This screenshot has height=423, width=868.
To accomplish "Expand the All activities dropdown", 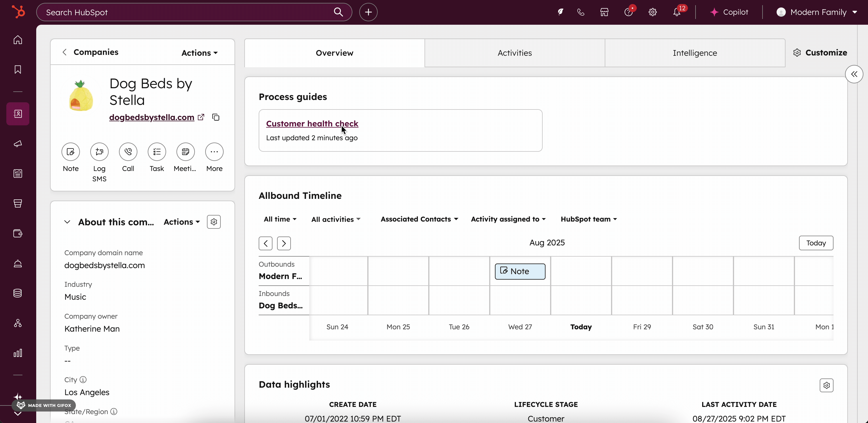I will [336, 220].
